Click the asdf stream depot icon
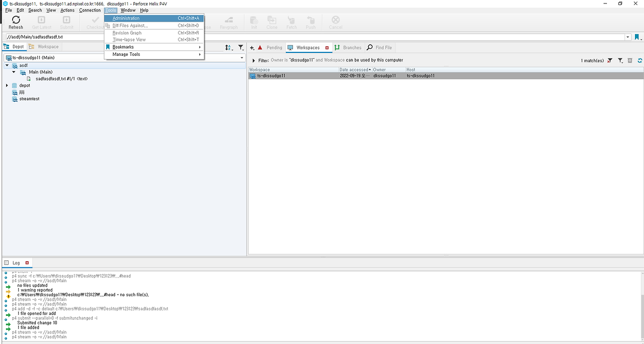This screenshot has width=644, height=344. pyautogui.click(x=15, y=65)
